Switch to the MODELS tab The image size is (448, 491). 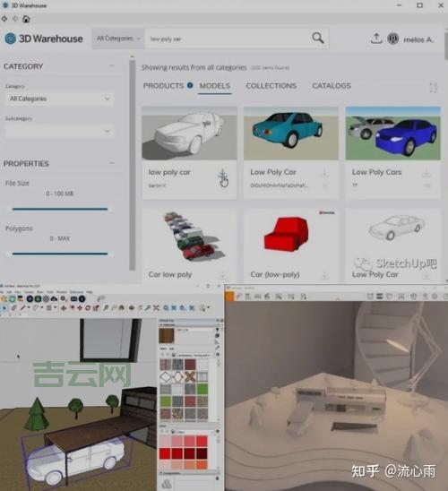click(215, 85)
